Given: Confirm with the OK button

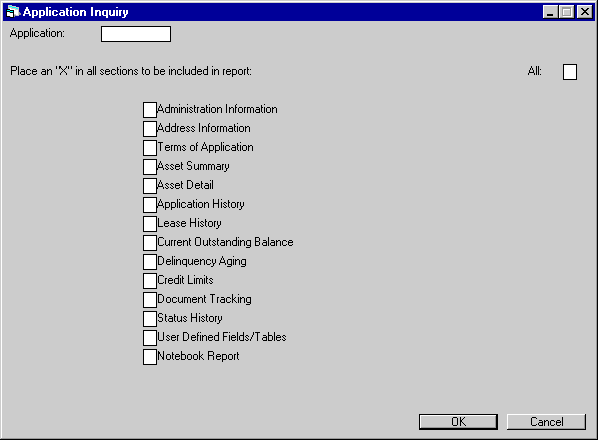Looking at the screenshot, I should tap(458, 422).
